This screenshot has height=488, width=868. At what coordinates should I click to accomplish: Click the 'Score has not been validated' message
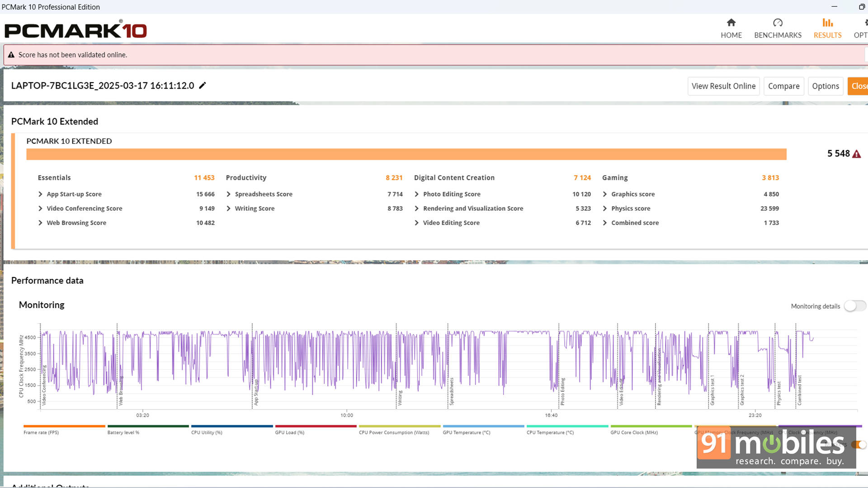73,55
